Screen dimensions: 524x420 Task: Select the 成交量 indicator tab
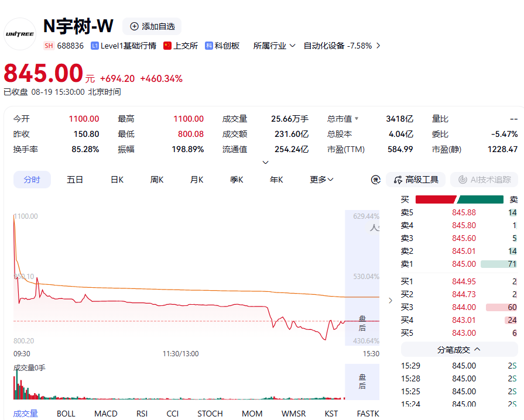coord(25,414)
